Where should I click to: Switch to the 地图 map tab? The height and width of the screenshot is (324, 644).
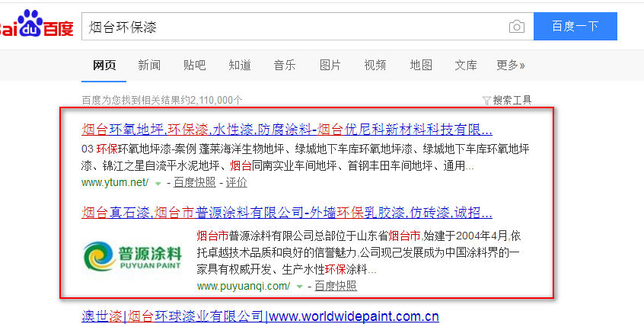[x=421, y=65]
